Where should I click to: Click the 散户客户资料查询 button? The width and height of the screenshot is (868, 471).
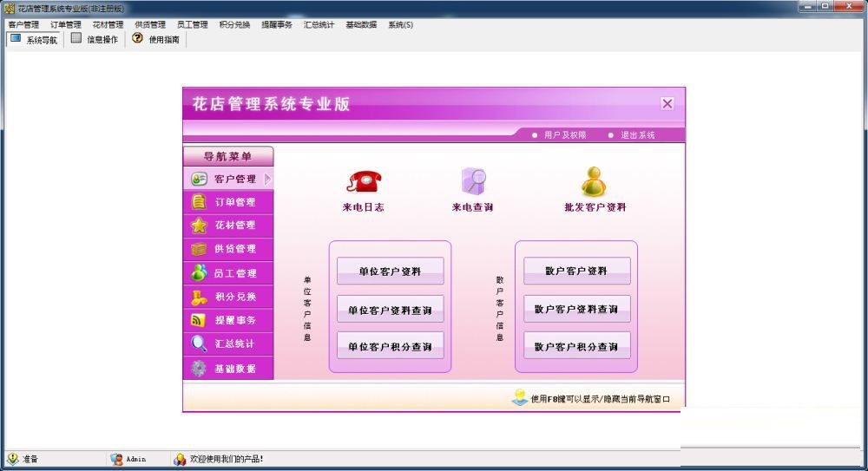coord(577,309)
